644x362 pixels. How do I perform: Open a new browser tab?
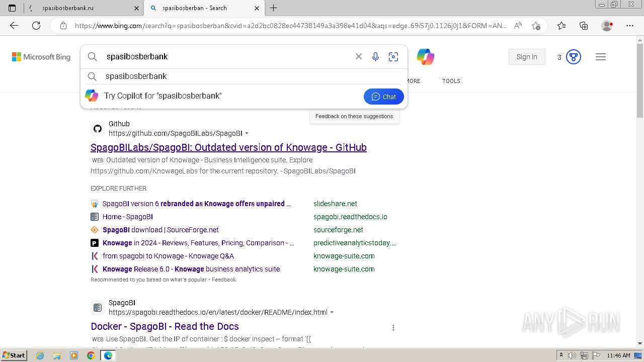pos(273,8)
